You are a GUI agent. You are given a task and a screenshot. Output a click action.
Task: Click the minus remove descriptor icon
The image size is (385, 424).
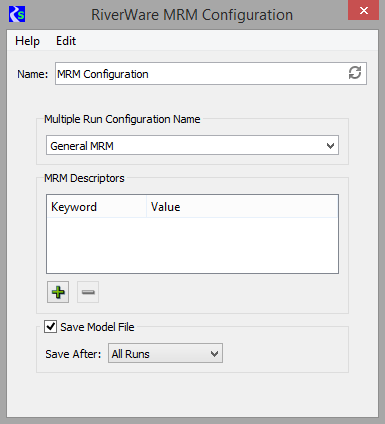click(x=88, y=292)
